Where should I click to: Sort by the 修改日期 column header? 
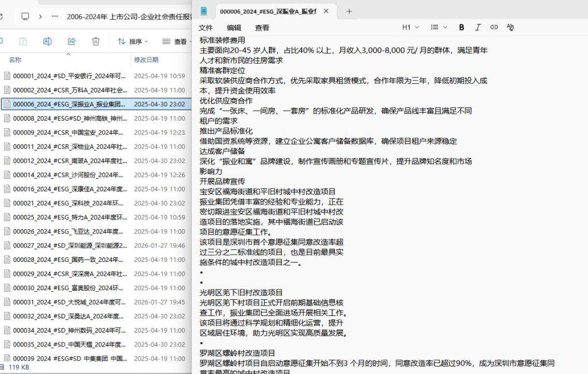[146, 60]
